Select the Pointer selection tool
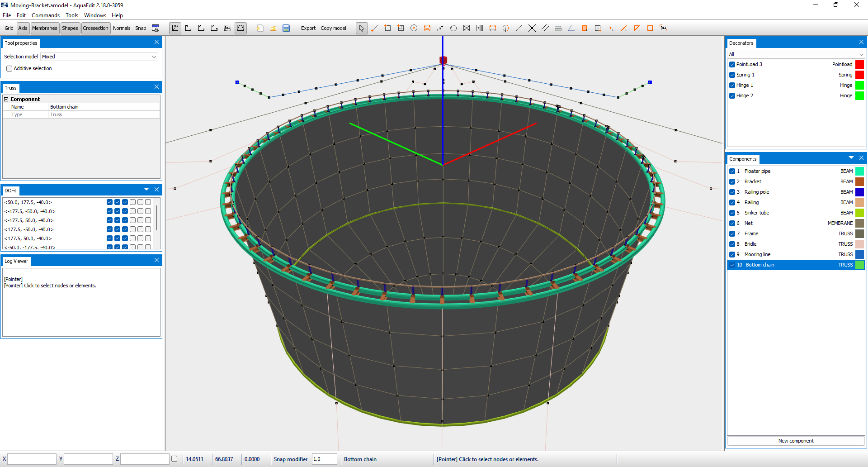The width and height of the screenshot is (868, 467). pyautogui.click(x=362, y=28)
